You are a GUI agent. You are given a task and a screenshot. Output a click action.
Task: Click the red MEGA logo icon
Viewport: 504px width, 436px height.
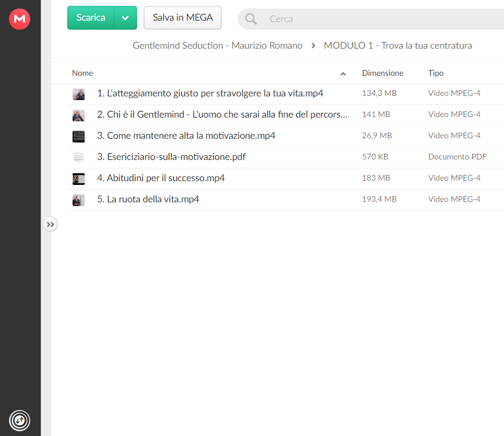click(20, 19)
